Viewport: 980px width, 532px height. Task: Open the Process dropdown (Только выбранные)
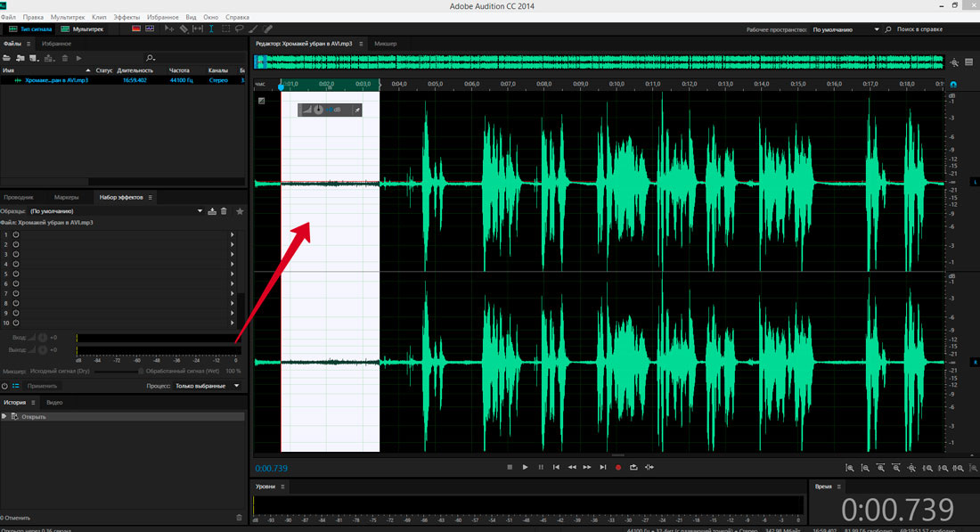(x=207, y=386)
